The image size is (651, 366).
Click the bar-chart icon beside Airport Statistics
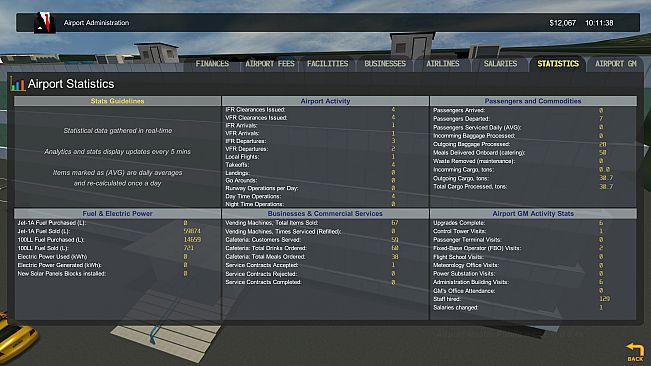pyautogui.click(x=17, y=84)
